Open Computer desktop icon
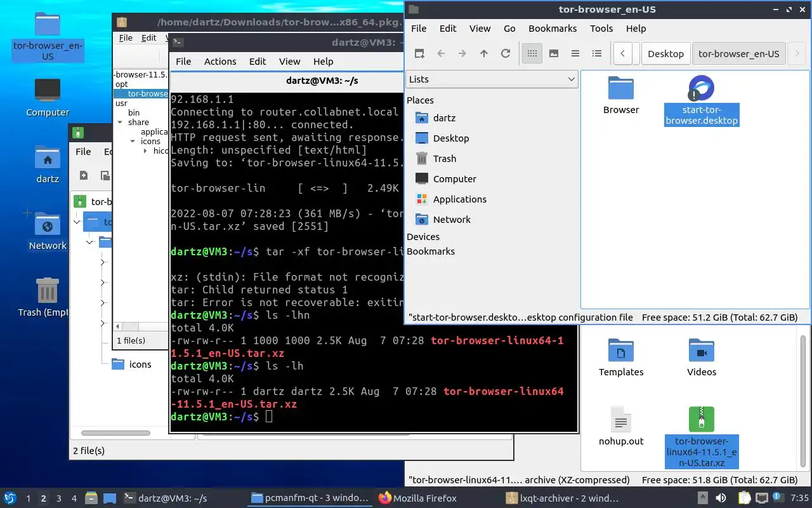 (x=48, y=98)
